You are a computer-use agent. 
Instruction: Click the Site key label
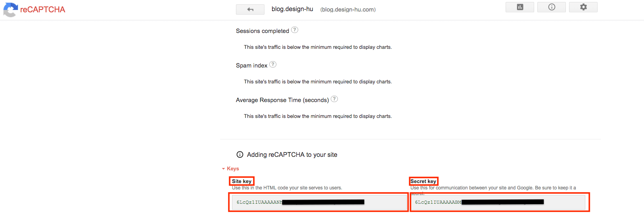point(241,181)
